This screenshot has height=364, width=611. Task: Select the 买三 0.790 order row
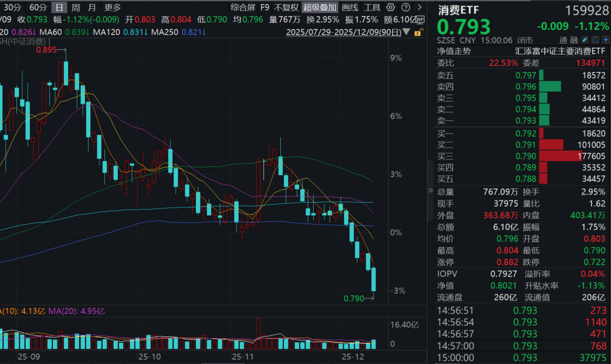[x=521, y=157]
